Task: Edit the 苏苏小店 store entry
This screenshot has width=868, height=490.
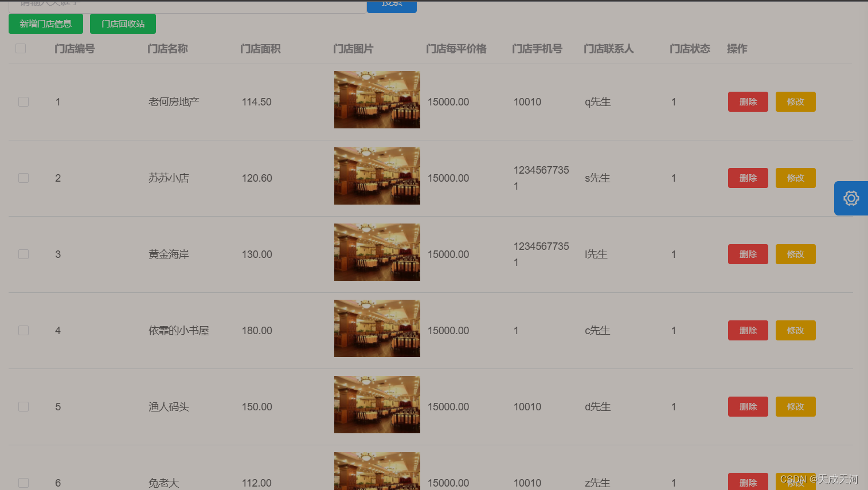Action: [x=795, y=178]
